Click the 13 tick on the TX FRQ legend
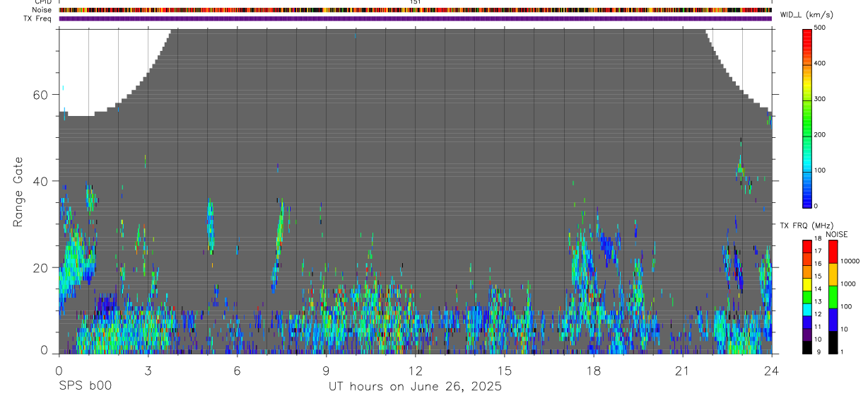This screenshot has height=401, width=868. [x=818, y=301]
